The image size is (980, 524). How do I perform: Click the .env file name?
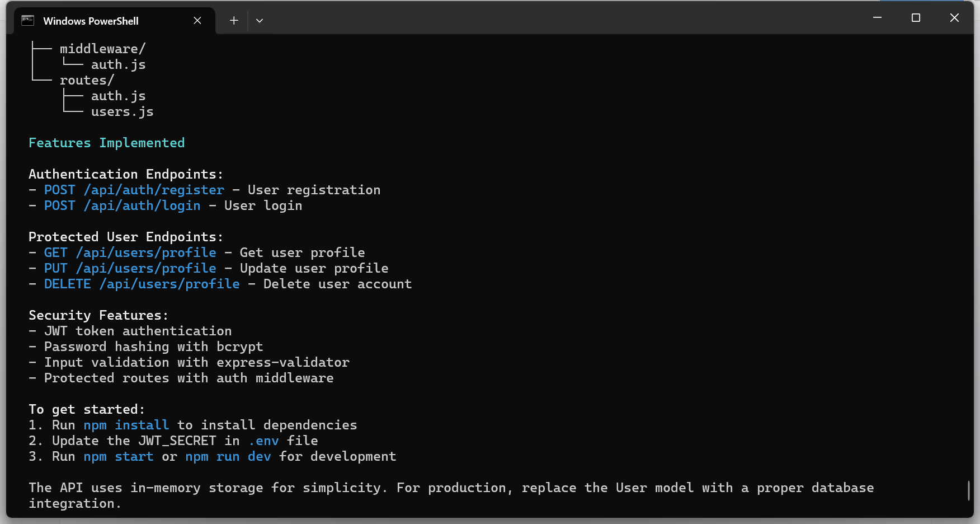point(263,441)
